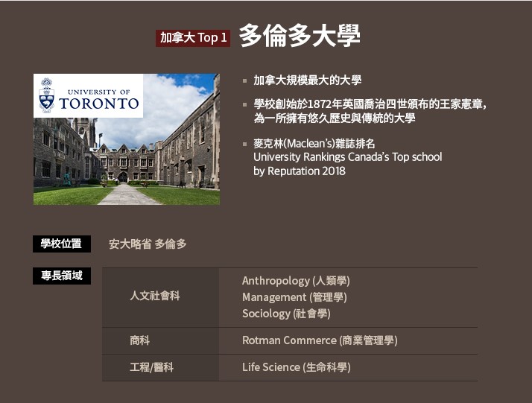
Task: Click the line 為一所擁有悠久歷史與傳統的大學
Action: pos(335,118)
